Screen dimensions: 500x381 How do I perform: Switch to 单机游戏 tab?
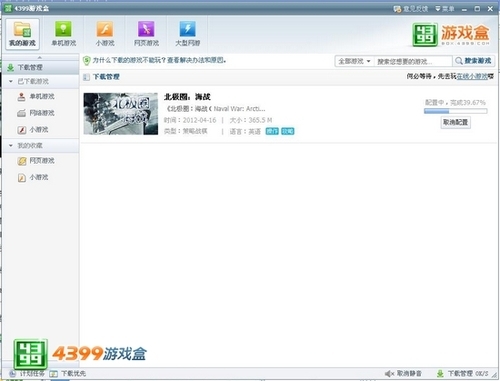(63, 34)
